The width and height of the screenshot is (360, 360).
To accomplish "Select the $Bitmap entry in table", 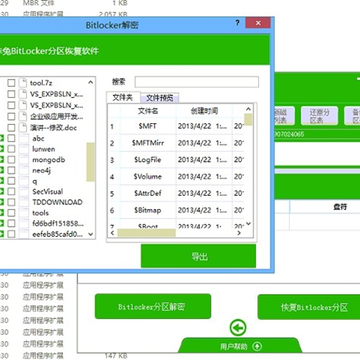I will (148, 210).
